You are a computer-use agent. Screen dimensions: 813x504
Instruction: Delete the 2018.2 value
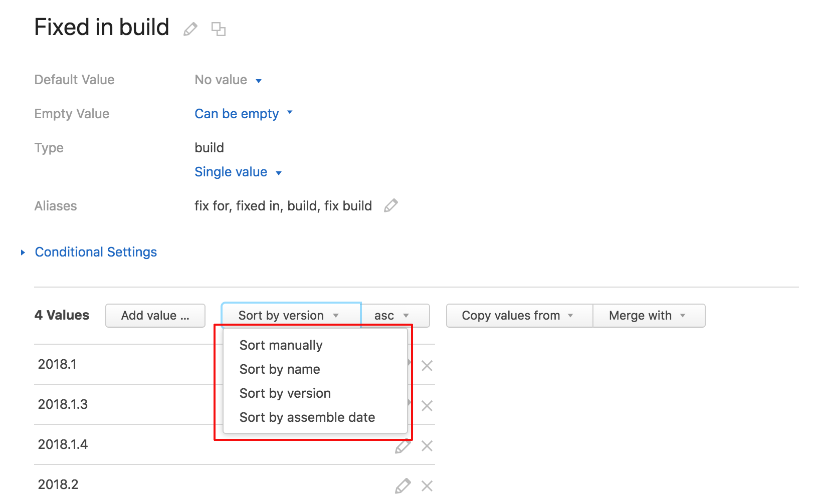(427, 486)
